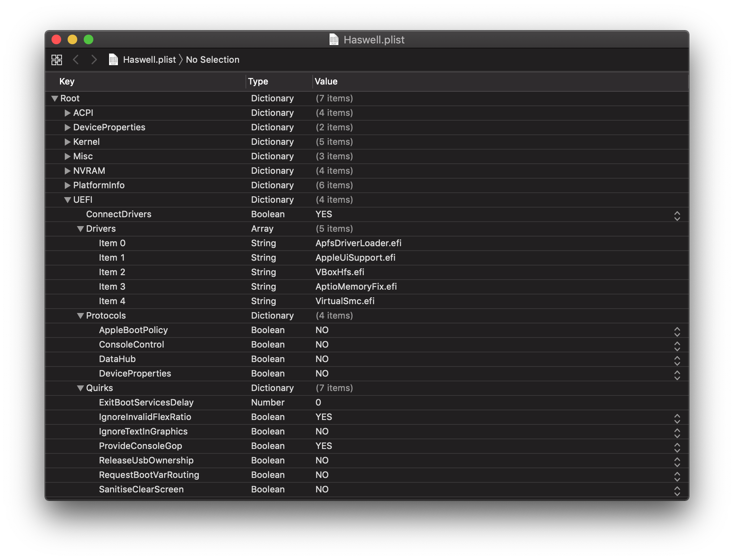Expand the NVRAM dictionary
This screenshot has width=734, height=560.
point(68,171)
